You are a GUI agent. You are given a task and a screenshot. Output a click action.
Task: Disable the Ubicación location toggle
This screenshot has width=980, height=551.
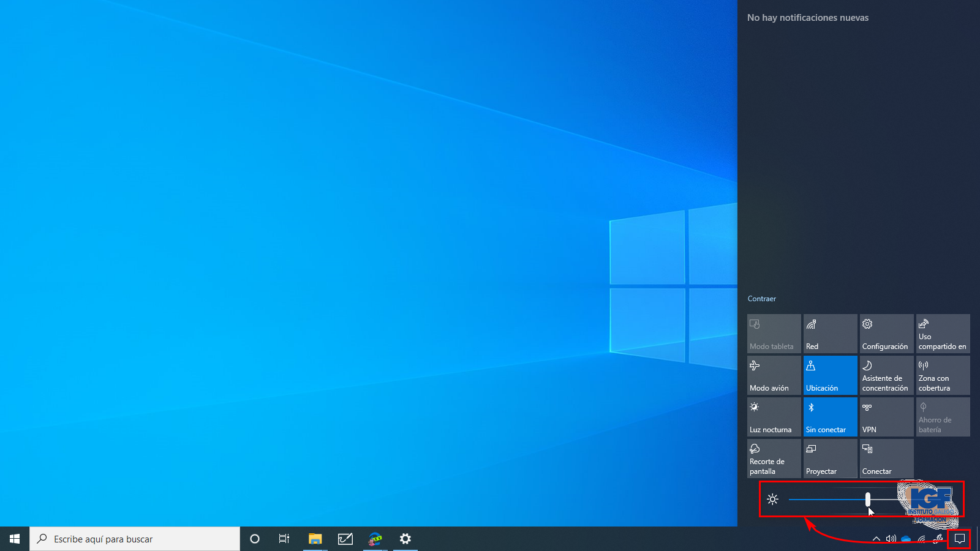tap(830, 375)
